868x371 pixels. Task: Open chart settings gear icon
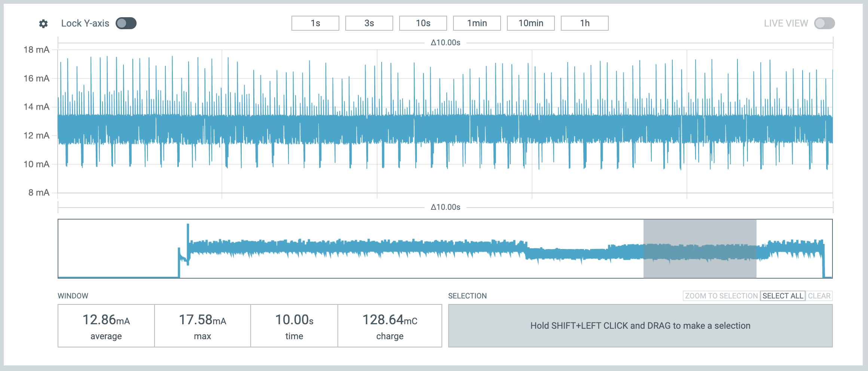[43, 24]
